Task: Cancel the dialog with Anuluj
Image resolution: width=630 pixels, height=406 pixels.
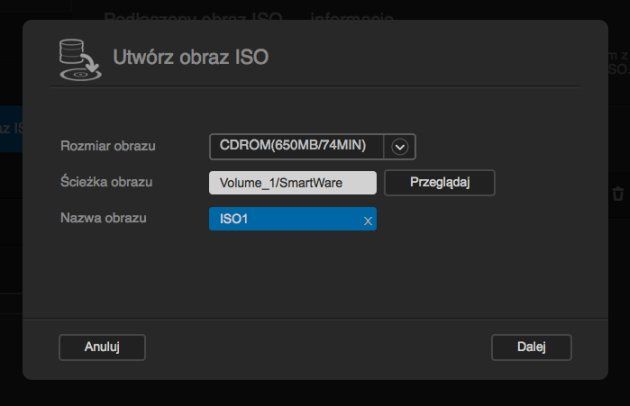Action: [x=102, y=347]
